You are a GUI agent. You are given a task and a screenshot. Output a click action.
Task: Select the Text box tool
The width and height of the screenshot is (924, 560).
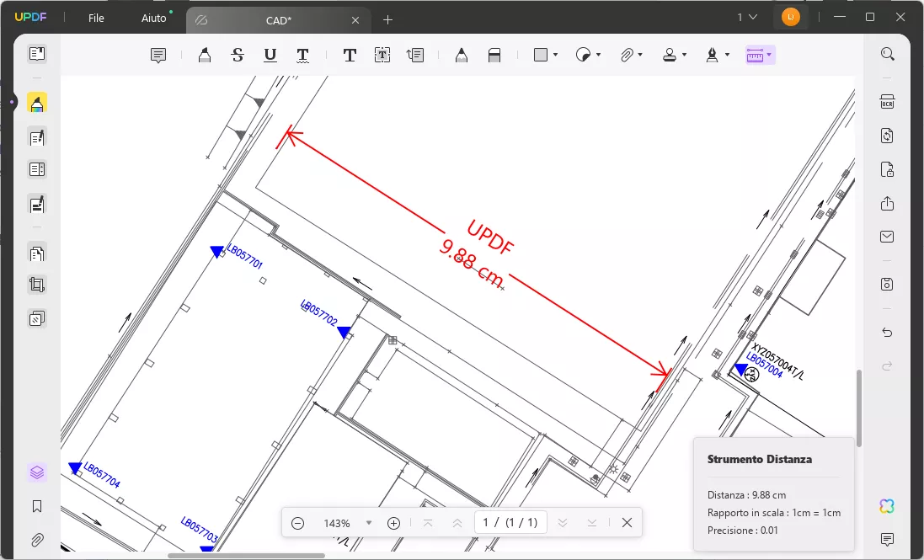click(x=382, y=56)
